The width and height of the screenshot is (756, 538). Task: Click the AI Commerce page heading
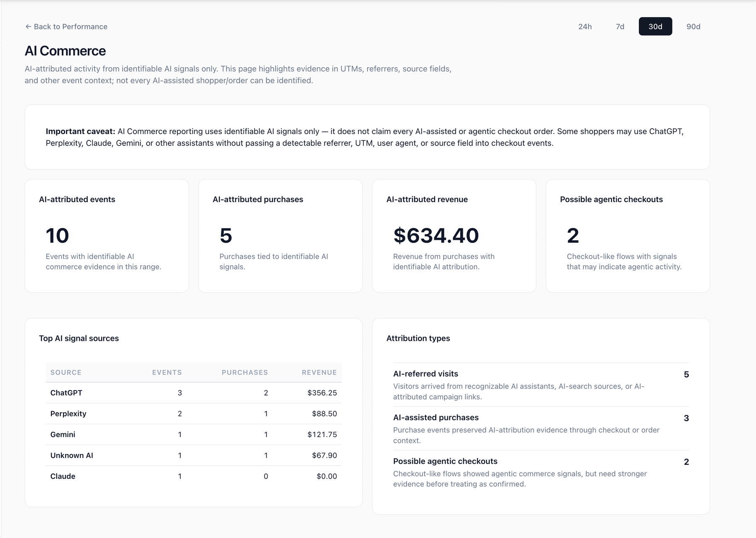[65, 51]
